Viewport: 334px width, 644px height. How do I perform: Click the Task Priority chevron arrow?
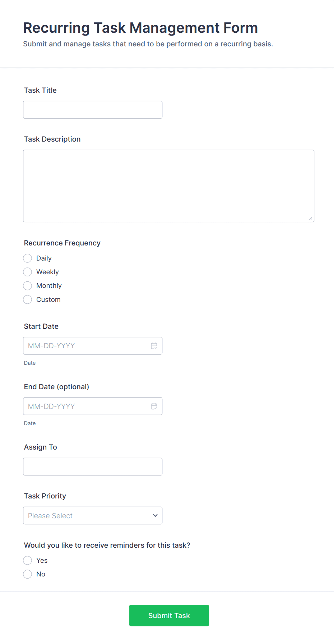click(x=155, y=516)
